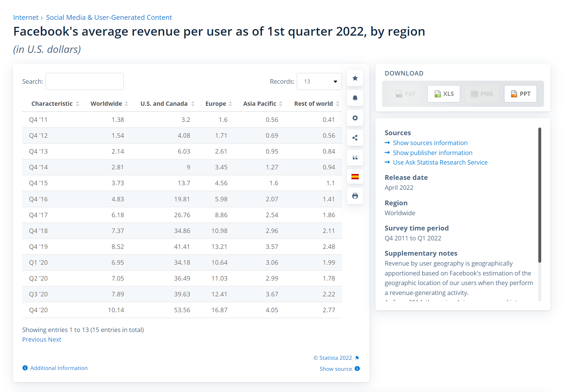576x392 pixels.
Task: Download the XLS file
Action: click(443, 94)
